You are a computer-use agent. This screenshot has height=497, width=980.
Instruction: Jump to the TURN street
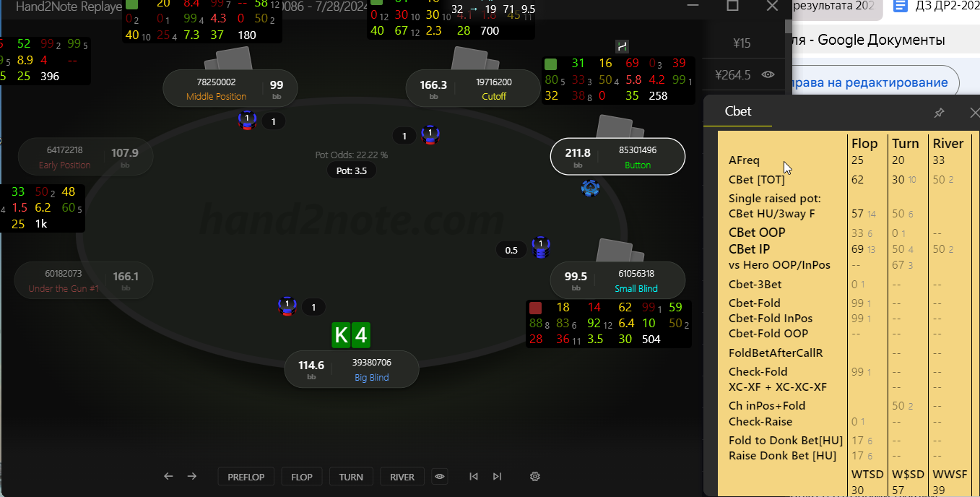(x=351, y=477)
